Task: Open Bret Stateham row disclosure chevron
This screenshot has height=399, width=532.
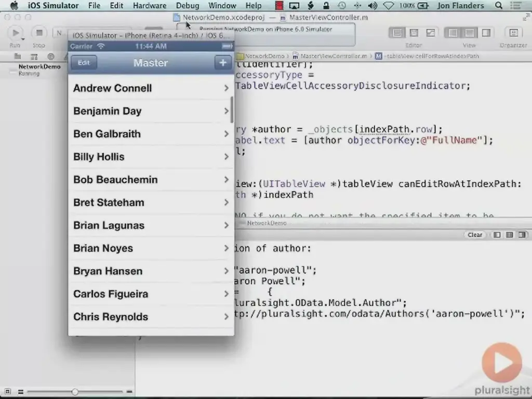Action: [227, 202]
